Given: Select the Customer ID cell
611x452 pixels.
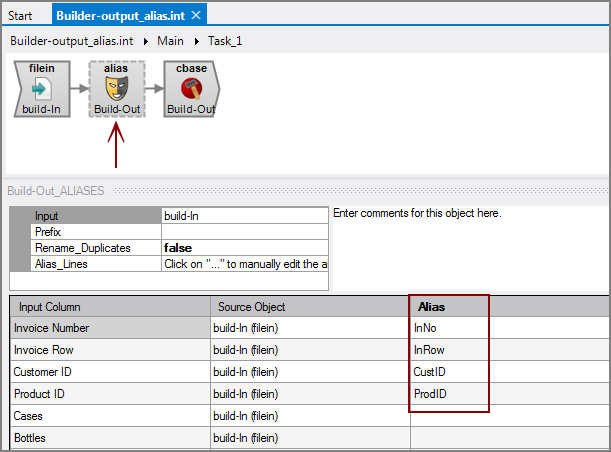Looking at the screenshot, I should click(110, 371).
